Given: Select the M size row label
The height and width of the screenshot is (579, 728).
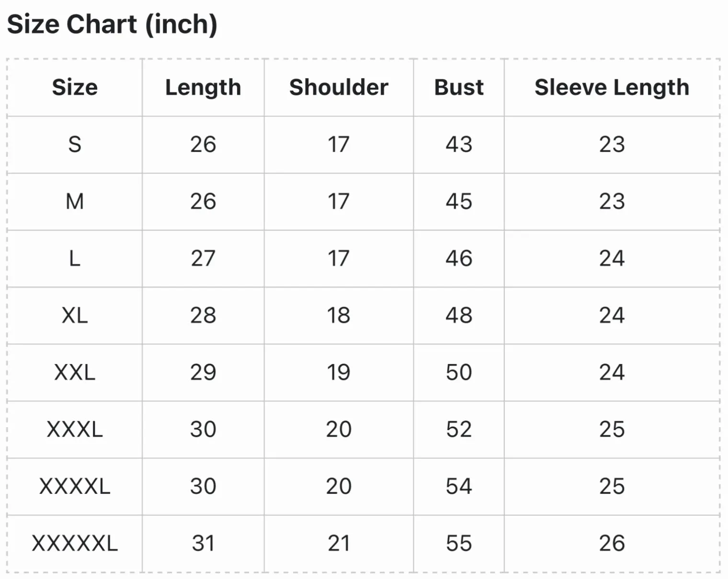Looking at the screenshot, I should click(75, 201).
